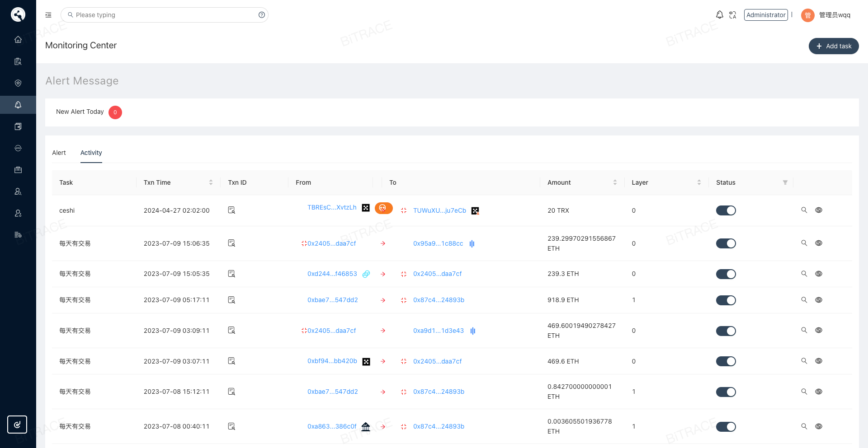Toggle status switch for 918.9 ETH row
Image resolution: width=868 pixels, height=448 pixels.
(x=726, y=300)
